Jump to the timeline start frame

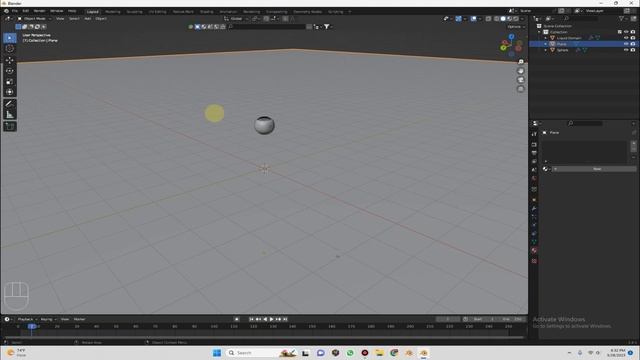(252, 319)
